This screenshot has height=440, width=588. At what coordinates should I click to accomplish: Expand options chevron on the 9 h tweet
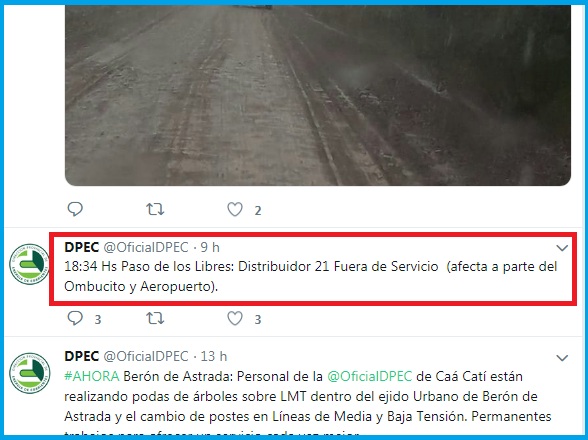[x=562, y=248]
